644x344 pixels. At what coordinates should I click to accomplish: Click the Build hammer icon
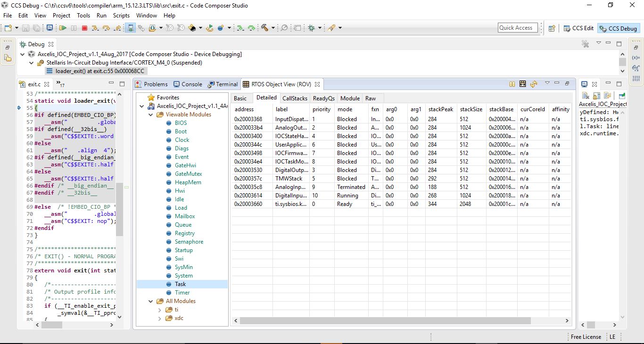[x=264, y=28]
